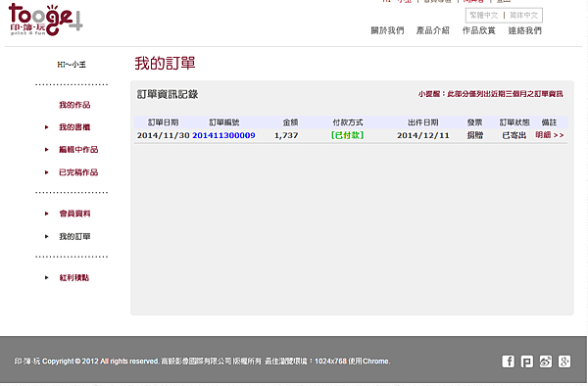
Task: Open the Plurk icon in footer
Action: coord(527,362)
